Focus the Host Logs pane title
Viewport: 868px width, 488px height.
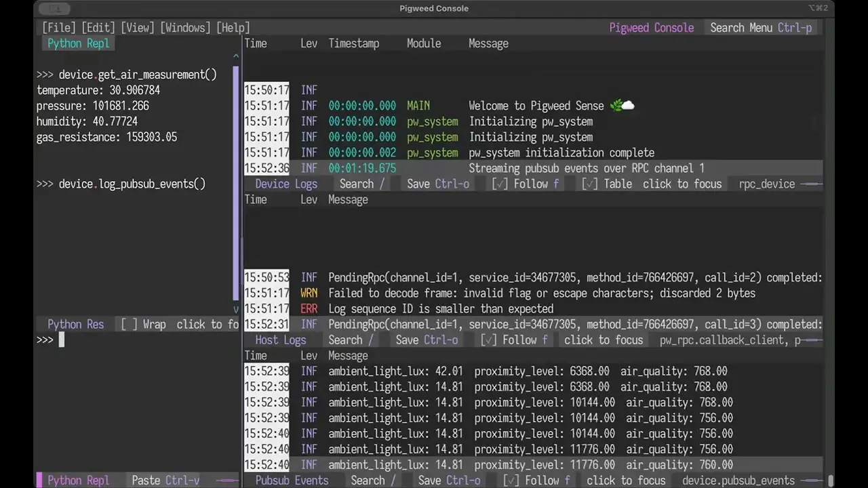tap(281, 340)
